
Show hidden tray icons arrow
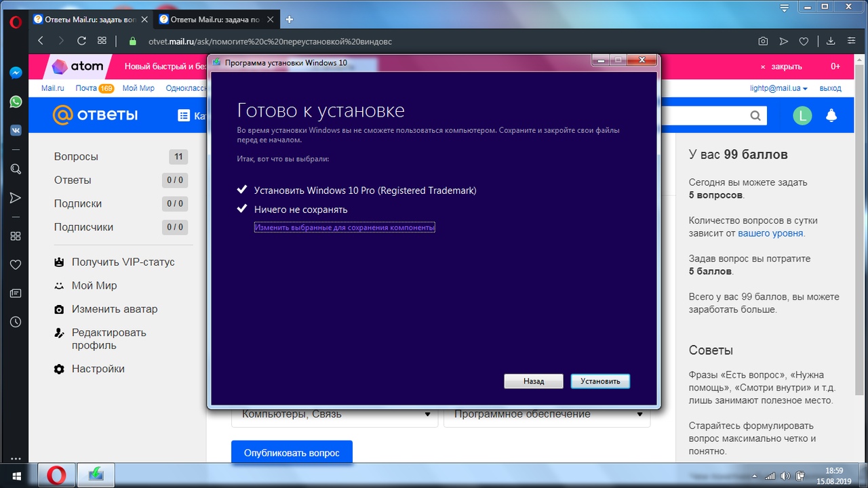click(755, 476)
